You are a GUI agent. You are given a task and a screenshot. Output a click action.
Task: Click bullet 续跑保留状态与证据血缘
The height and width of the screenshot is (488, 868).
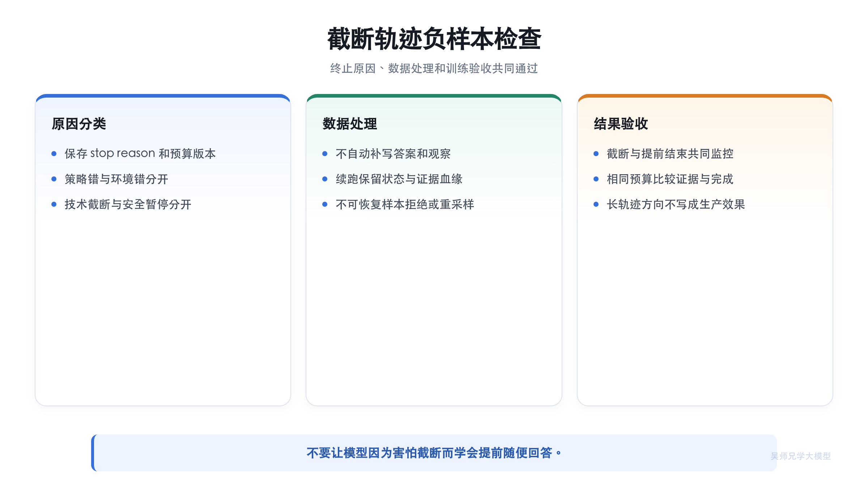point(399,179)
